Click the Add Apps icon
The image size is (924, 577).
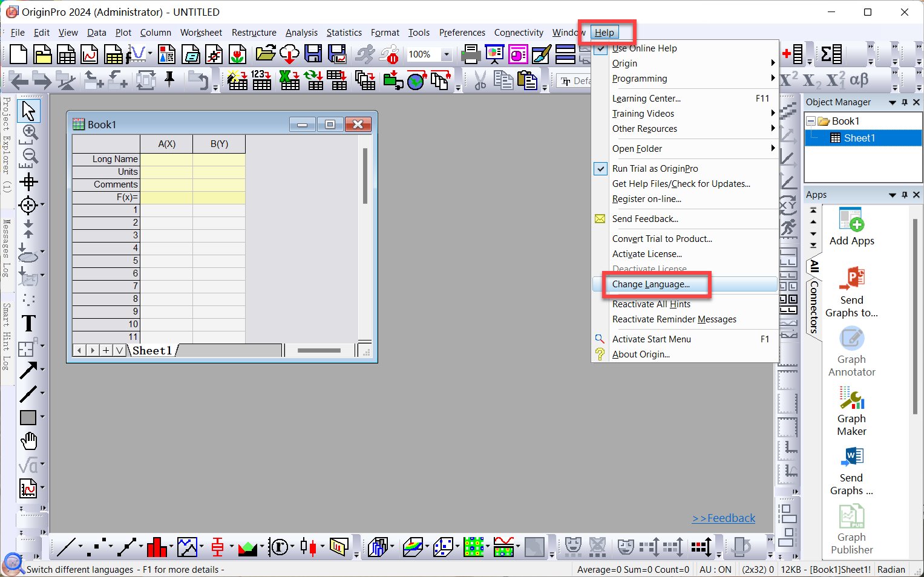tap(851, 220)
